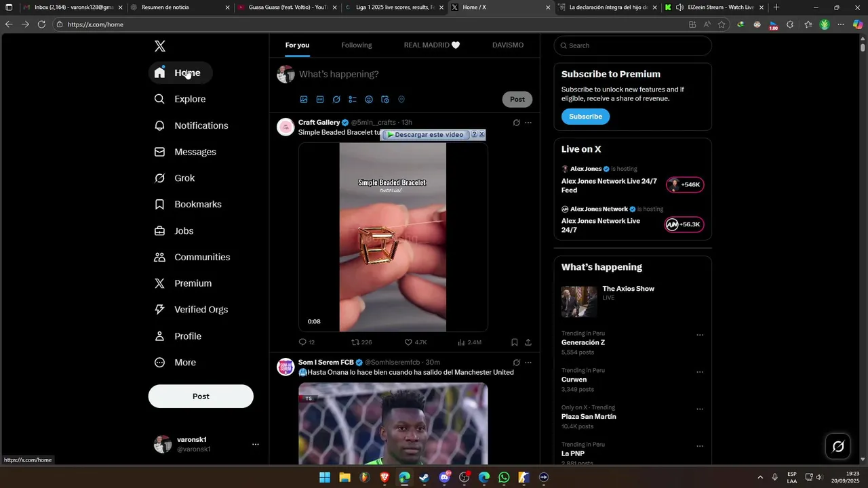Click the Subscribe to Premium button
868x488 pixels.
pyautogui.click(x=585, y=117)
